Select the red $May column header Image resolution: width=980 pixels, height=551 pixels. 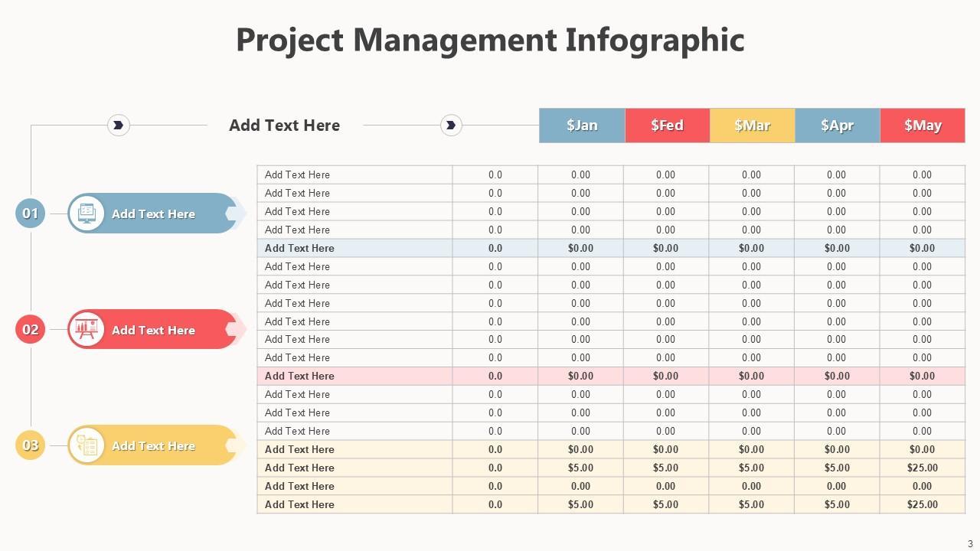tap(923, 126)
